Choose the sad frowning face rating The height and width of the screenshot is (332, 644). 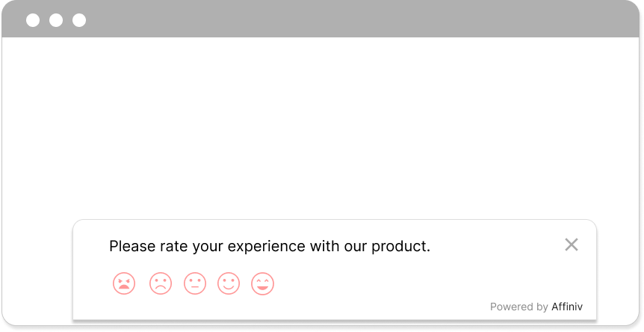point(161,283)
